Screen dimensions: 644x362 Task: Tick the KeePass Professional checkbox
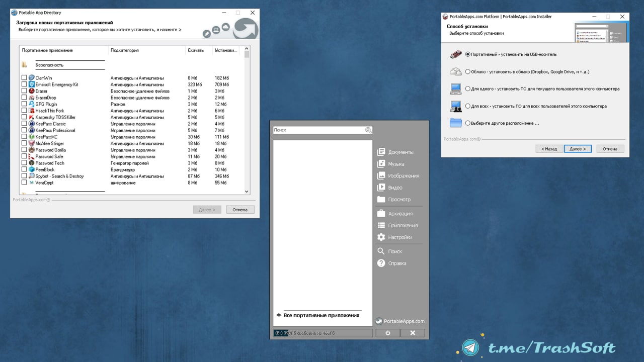[24, 130]
